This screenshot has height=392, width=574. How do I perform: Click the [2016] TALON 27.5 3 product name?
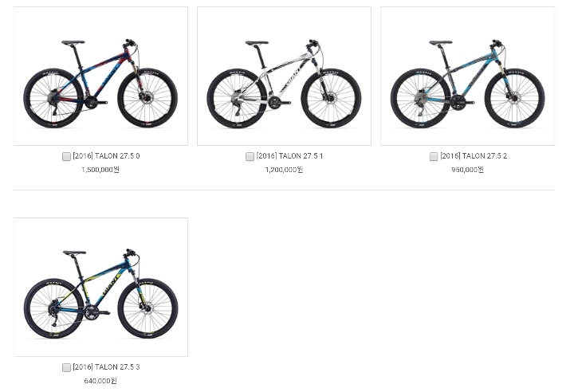(106, 367)
